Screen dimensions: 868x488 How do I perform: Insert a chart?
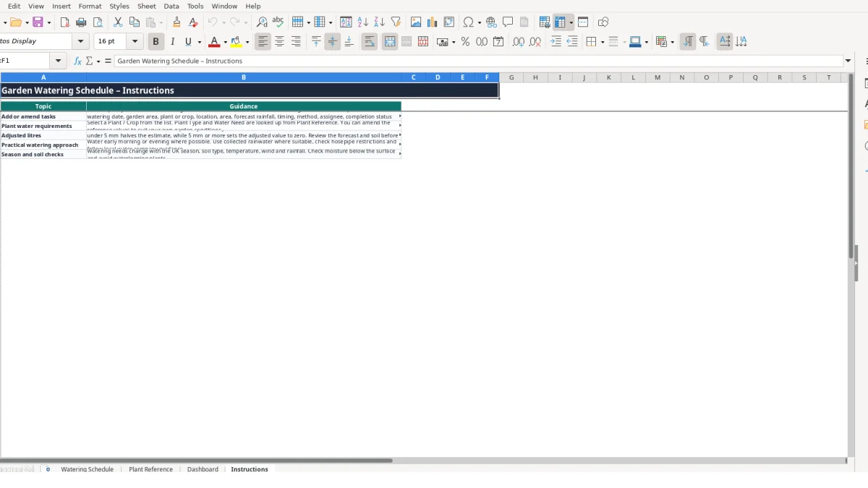(x=433, y=22)
